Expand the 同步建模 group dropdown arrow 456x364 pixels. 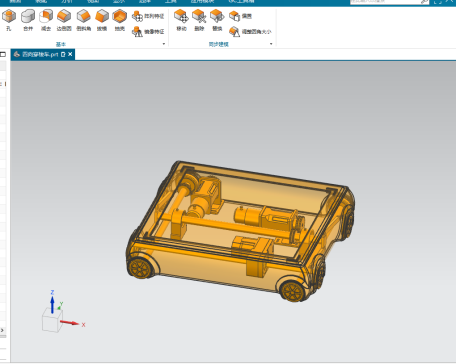point(271,44)
